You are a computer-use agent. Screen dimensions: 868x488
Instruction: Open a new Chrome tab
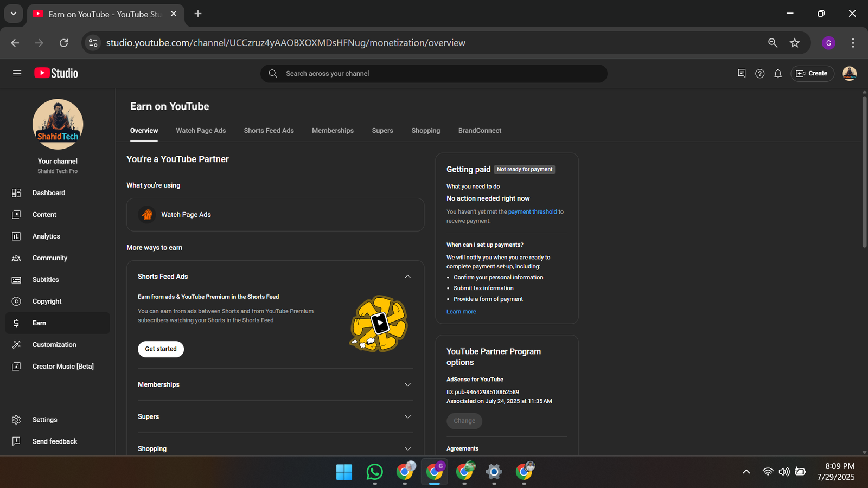click(x=198, y=14)
